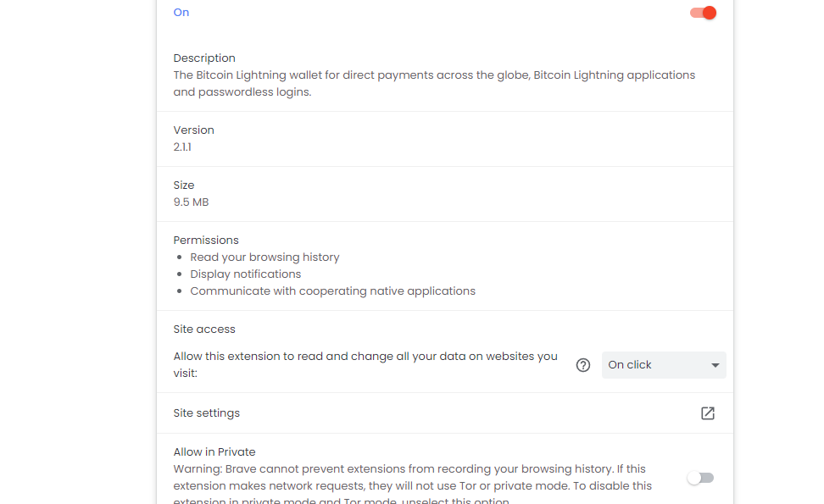Screen dimensions: 824x504
Task: Click the blue On label
Action: (x=181, y=12)
